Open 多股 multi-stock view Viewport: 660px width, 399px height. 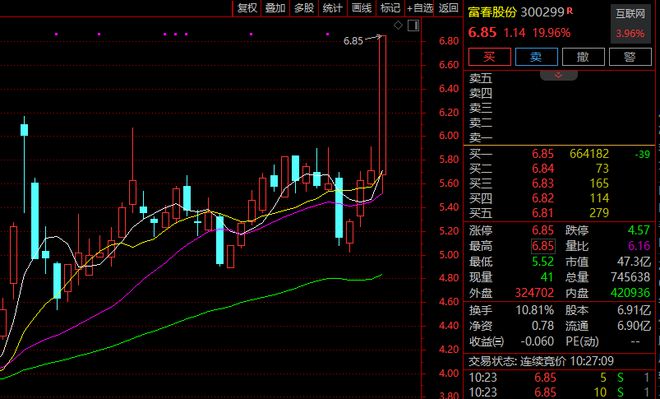click(304, 8)
